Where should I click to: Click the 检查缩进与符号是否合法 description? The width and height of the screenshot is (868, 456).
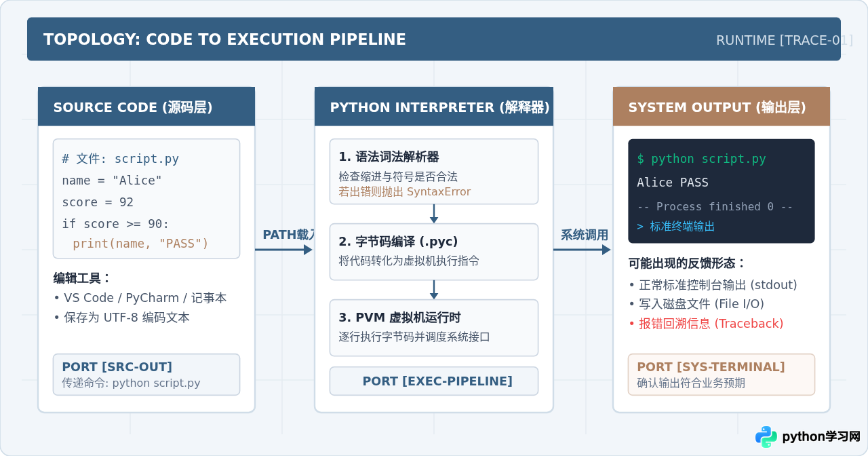(398, 176)
